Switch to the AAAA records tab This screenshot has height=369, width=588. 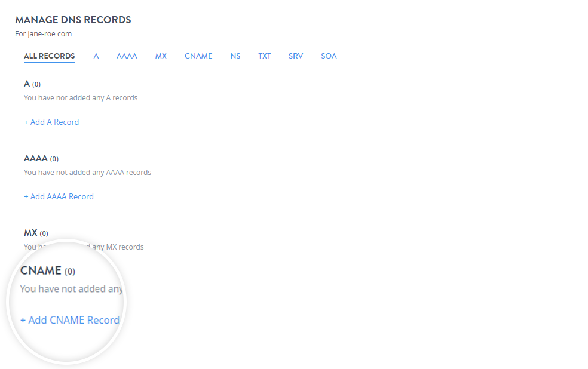click(127, 56)
